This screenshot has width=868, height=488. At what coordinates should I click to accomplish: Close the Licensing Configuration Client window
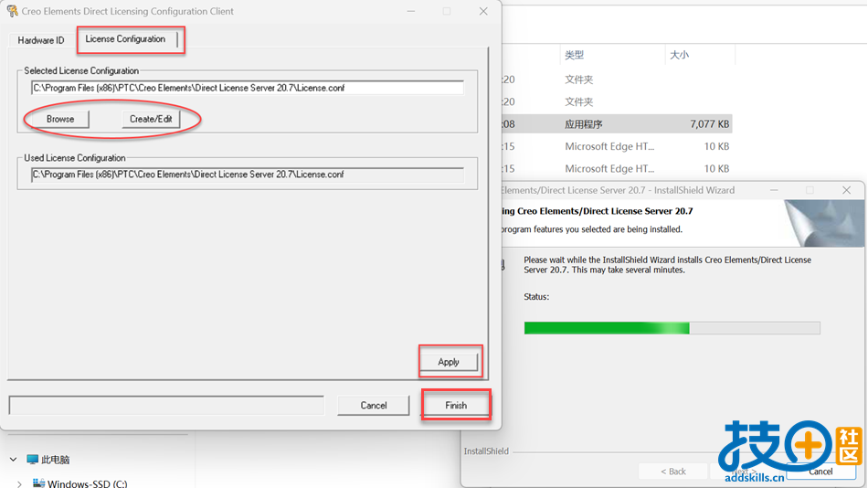483,11
